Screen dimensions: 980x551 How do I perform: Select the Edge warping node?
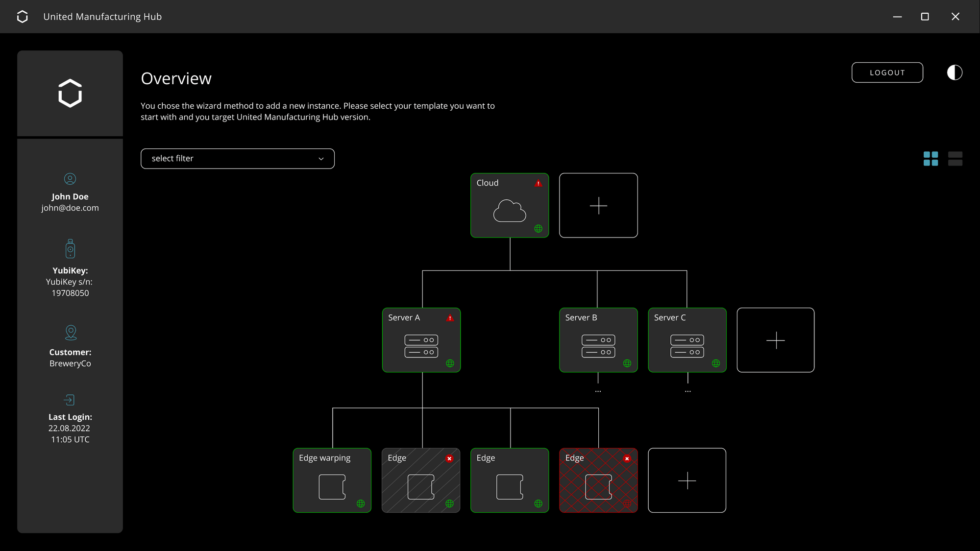pos(332,480)
